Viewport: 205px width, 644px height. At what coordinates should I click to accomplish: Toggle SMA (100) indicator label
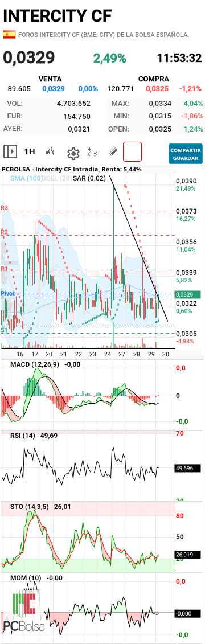pos(26,178)
